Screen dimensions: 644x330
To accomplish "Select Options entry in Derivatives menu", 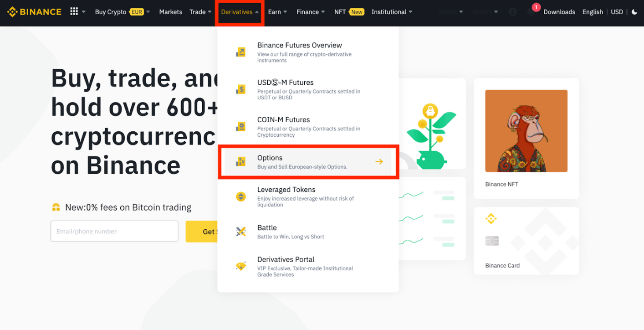I will click(308, 161).
